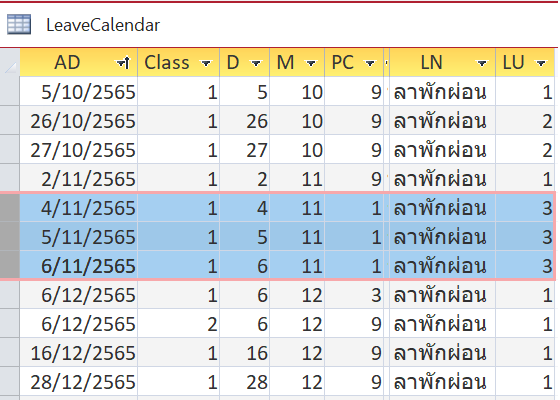Image resolution: width=560 pixels, height=400 pixels.
Task: Click the LeaveCalendar table icon
Action: pyautogui.click(x=19, y=24)
